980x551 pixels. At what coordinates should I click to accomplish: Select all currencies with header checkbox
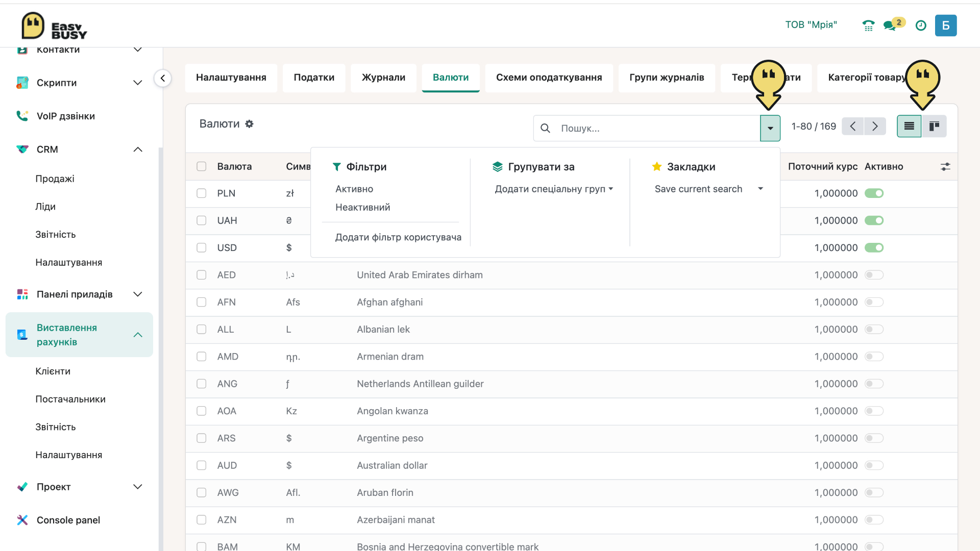pos(202,166)
